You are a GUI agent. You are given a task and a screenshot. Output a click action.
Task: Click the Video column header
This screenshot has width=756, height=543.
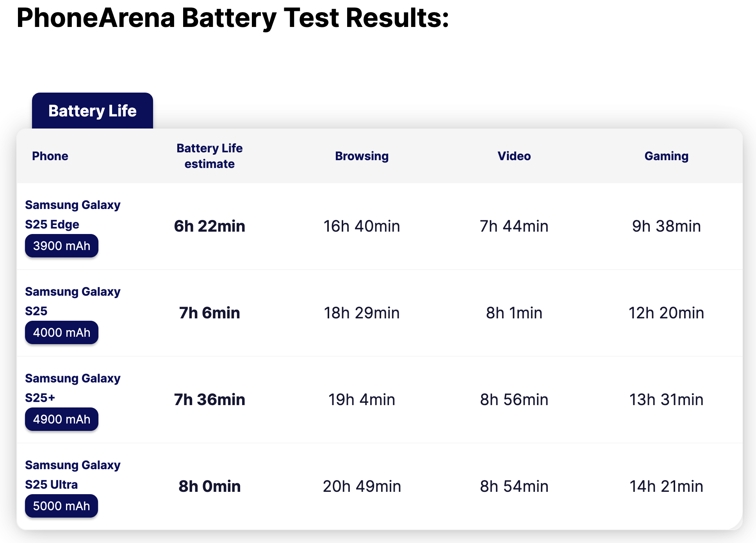coord(514,156)
